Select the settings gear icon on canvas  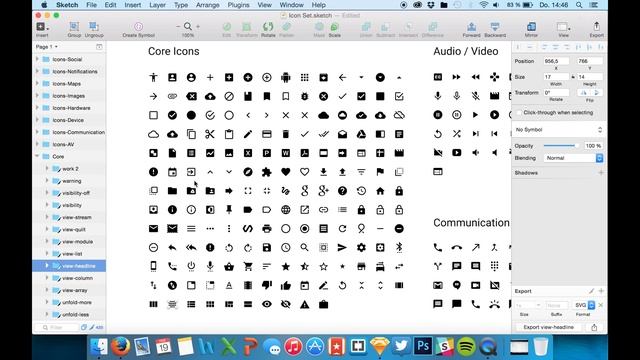pos(361,247)
